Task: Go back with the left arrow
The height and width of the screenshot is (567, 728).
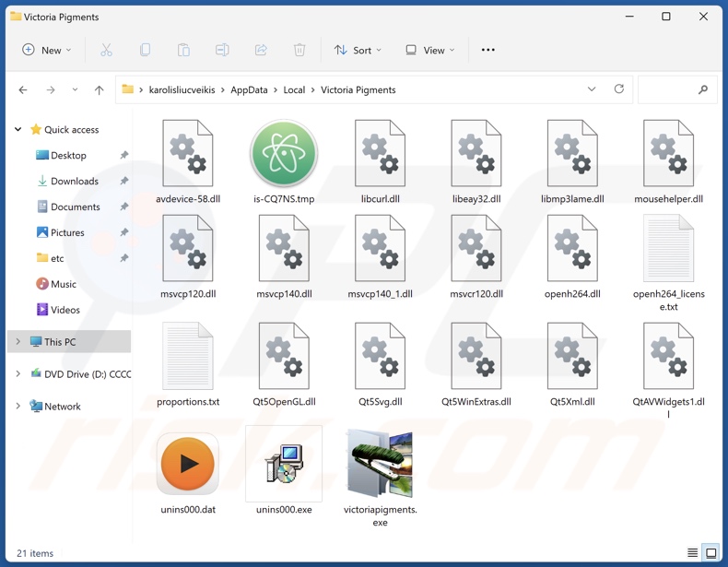Action: (23, 90)
